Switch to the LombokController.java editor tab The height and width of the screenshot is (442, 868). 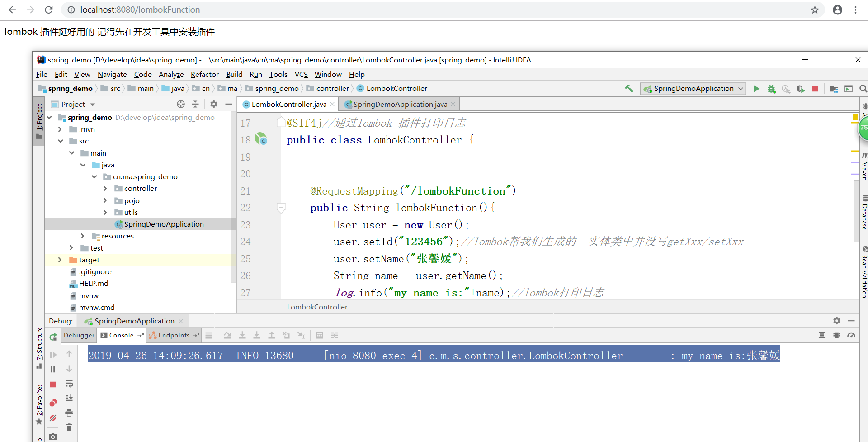pos(289,104)
